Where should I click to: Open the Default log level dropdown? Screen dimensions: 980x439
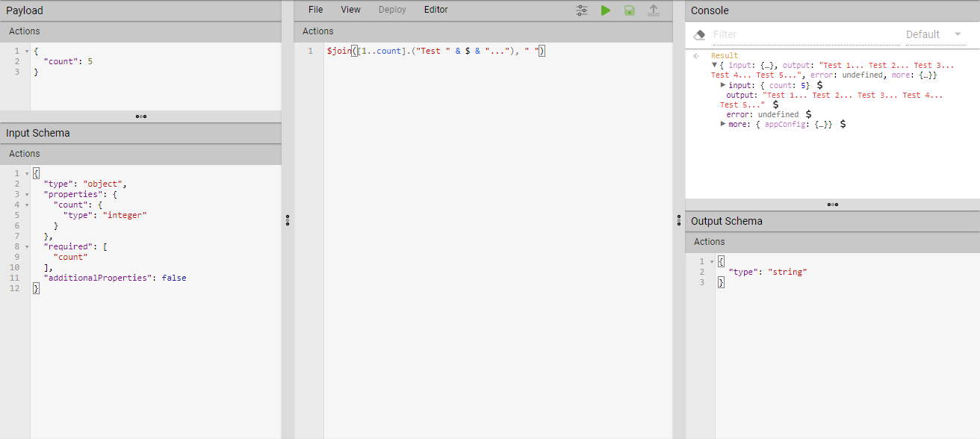click(x=933, y=34)
